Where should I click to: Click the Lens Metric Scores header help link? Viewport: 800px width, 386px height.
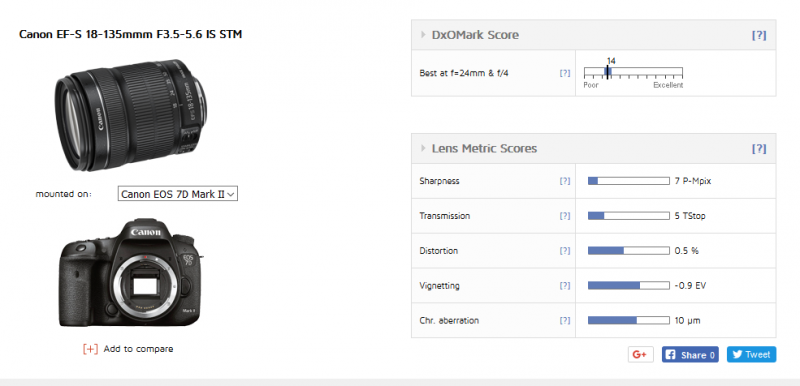tap(759, 149)
